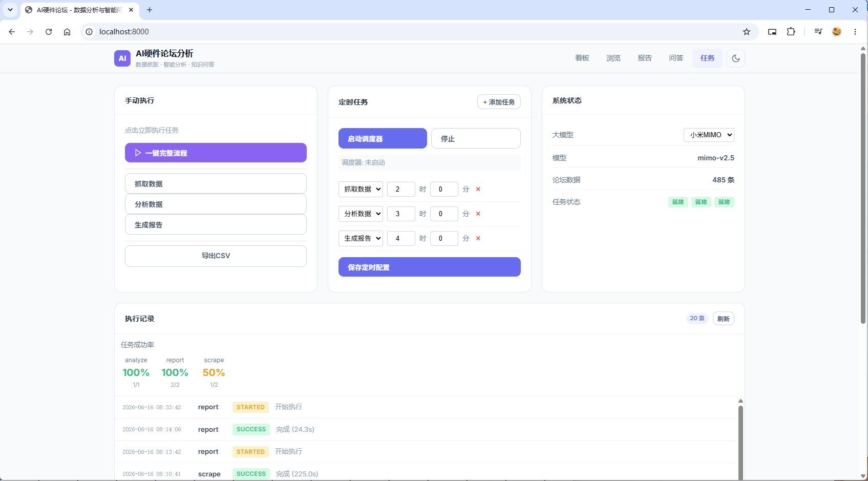The image size is (868, 481).
Task: Remove the 分析数据 scheduled task row
Action: point(478,214)
